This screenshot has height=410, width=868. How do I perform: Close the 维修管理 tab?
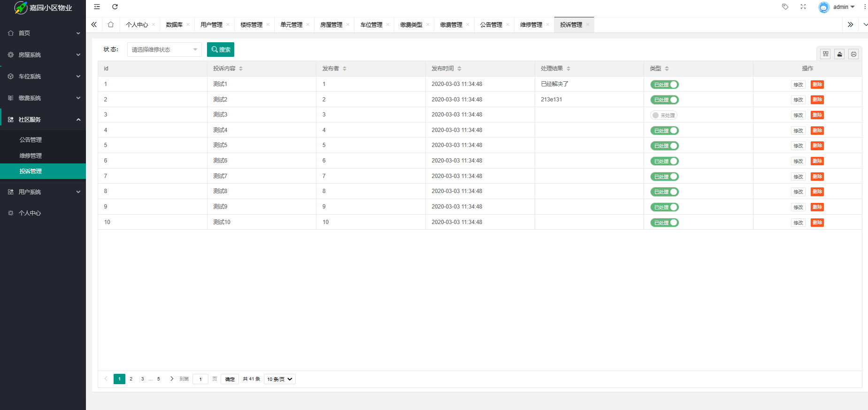(x=547, y=24)
